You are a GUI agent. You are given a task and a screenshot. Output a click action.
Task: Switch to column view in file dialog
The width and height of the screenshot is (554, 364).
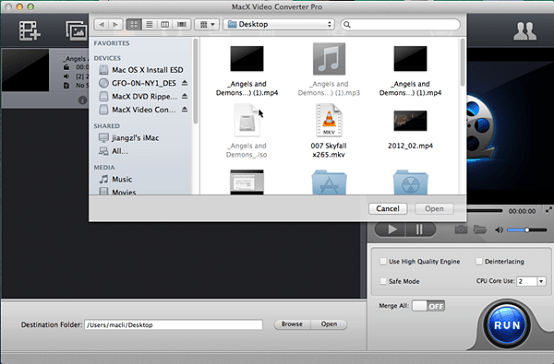(165, 24)
